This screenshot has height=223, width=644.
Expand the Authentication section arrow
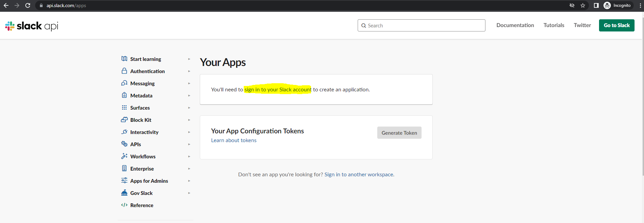[x=189, y=71]
